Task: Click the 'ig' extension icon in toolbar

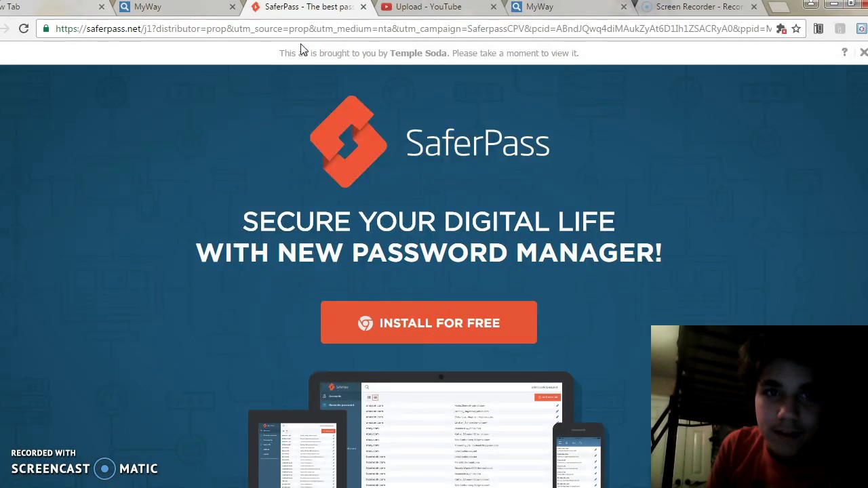Action: (818, 28)
